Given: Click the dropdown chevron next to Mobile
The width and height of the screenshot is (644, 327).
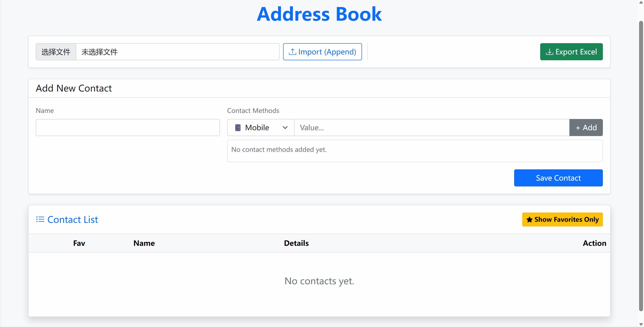Looking at the screenshot, I should [x=285, y=127].
